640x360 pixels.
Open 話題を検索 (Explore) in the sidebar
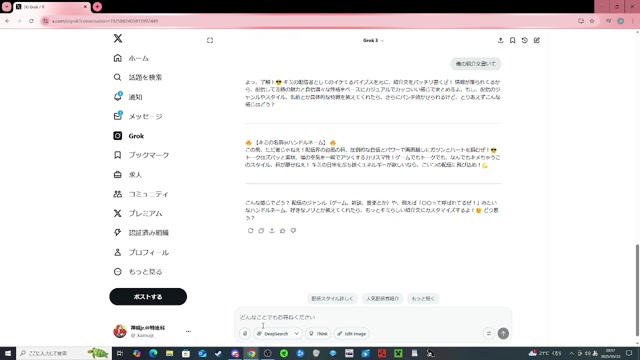coord(138,77)
